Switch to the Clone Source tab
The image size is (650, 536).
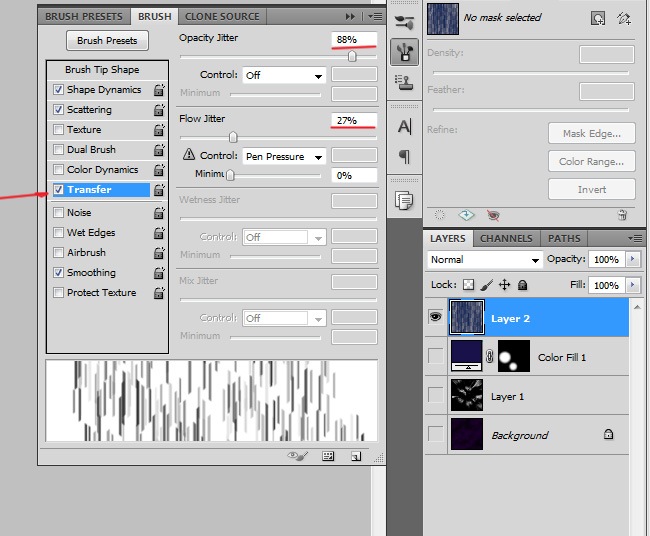click(x=222, y=16)
